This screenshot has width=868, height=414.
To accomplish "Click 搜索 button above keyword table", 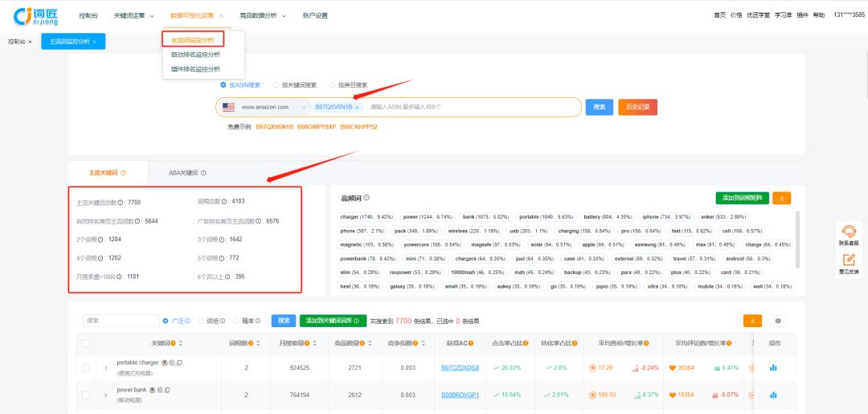I will pos(284,321).
